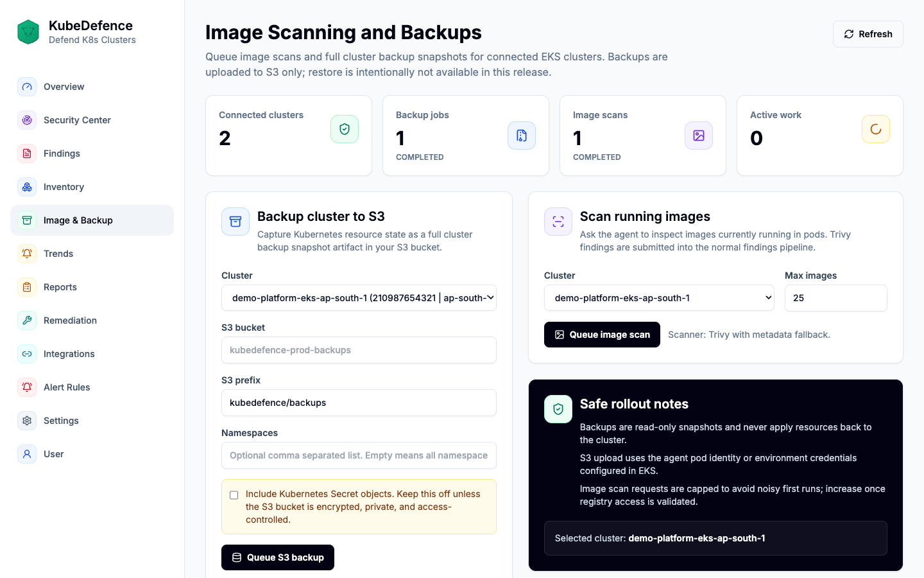Focus the Namespaces input field
924x578 pixels.
tap(359, 455)
